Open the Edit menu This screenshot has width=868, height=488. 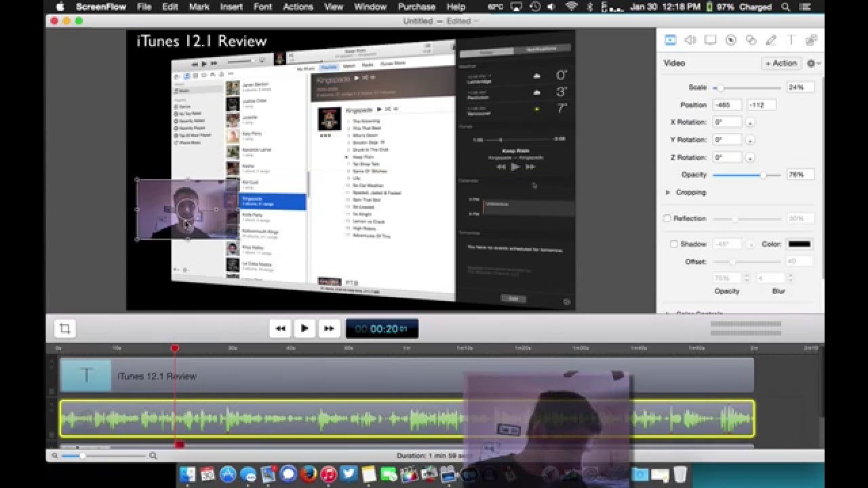170,7
